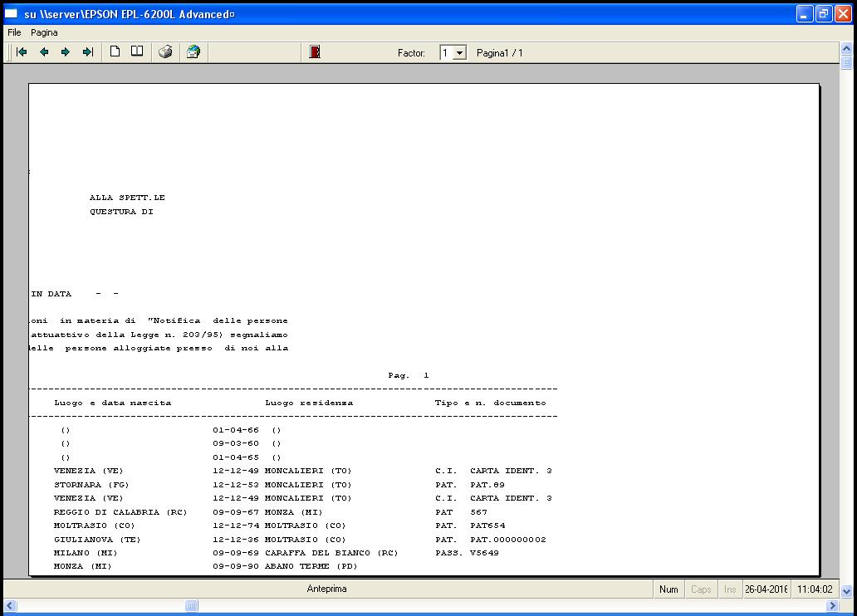Viewport: 857px width, 616px height.
Task: Open the Factor zoom dropdown
Action: click(460, 53)
